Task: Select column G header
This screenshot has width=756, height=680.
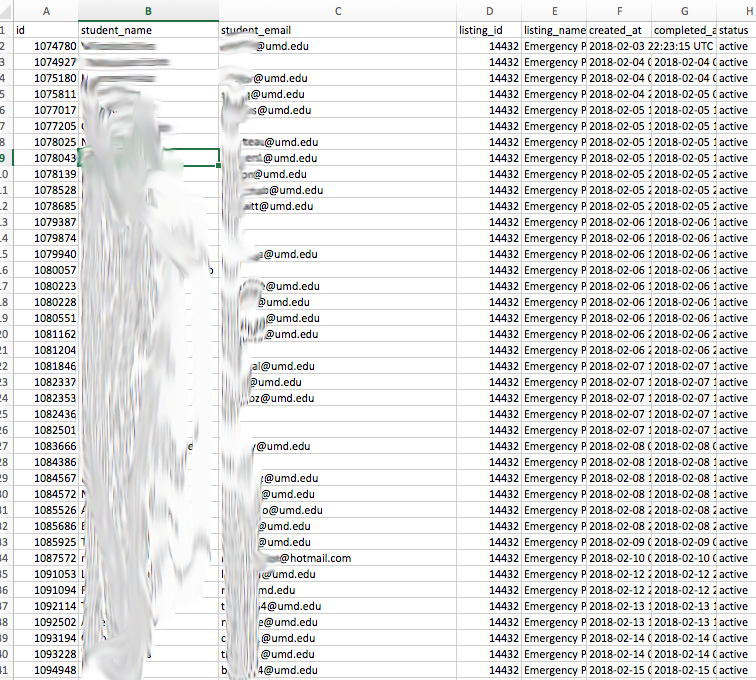Action: point(683,11)
